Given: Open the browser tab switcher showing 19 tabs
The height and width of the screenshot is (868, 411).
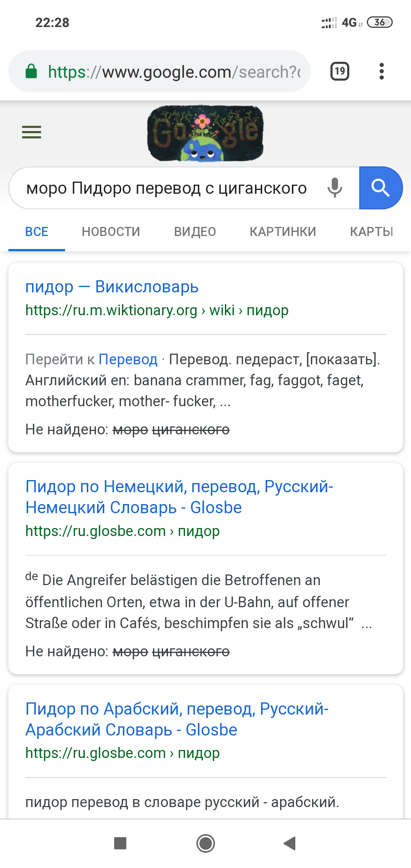Looking at the screenshot, I should (339, 71).
